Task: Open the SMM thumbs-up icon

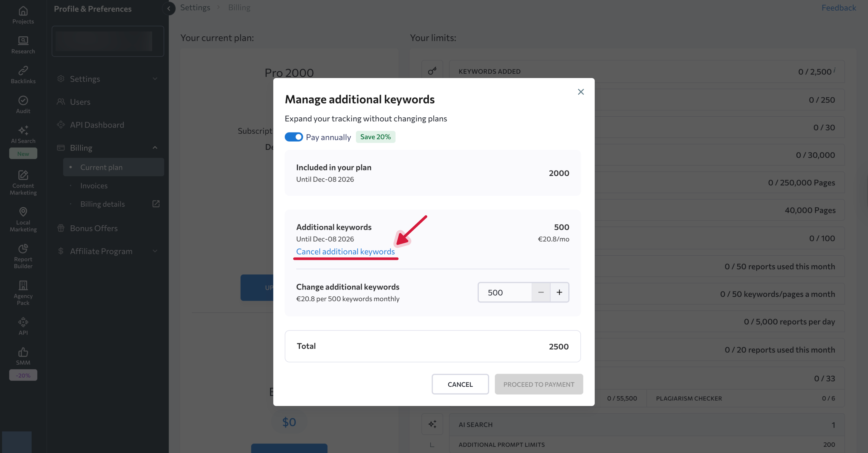Action: (23, 352)
